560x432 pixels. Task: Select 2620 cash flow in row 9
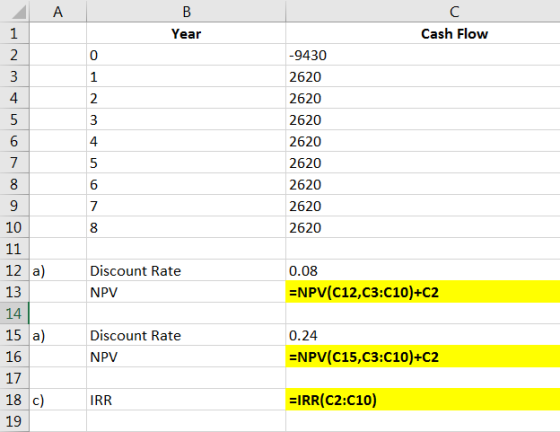click(x=423, y=206)
